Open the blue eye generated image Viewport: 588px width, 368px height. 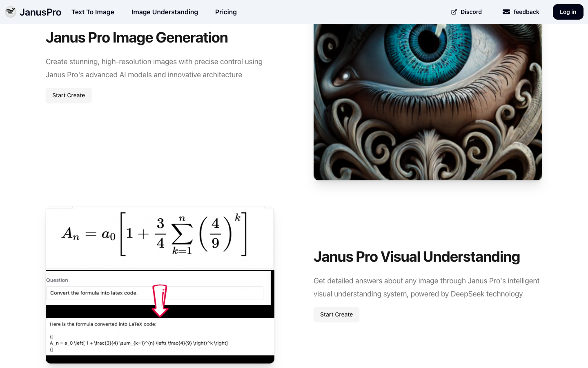[x=428, y=102]
